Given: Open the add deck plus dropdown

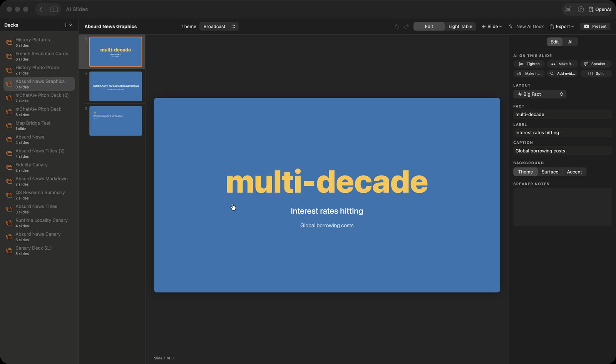Looking at the screenshot, I should pos(68,25).
